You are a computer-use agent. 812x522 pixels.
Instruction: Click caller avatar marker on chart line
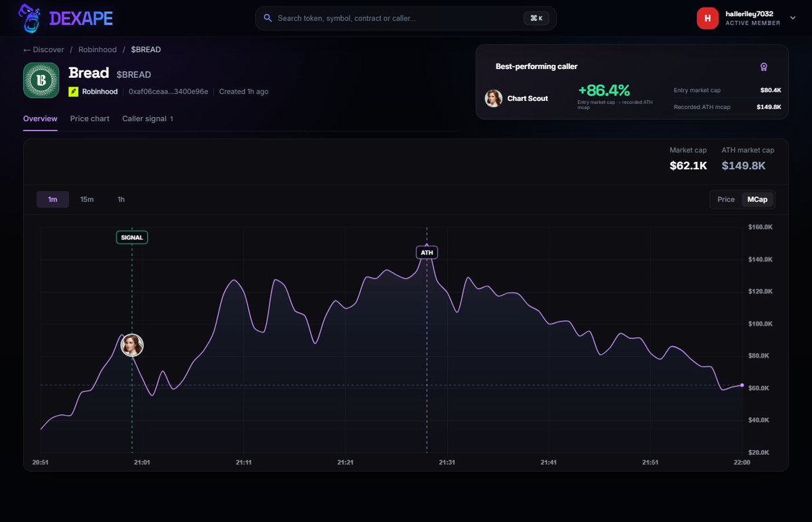[132, 345]
